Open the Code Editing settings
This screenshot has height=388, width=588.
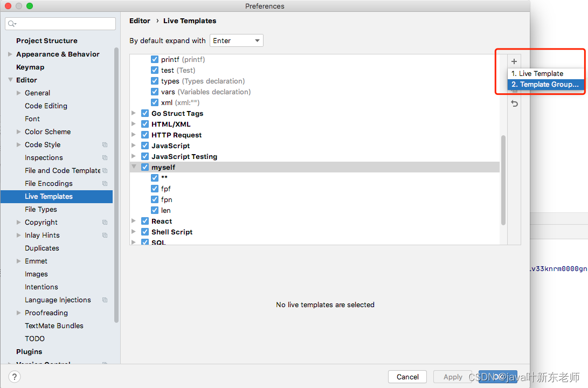click(46, 106)
